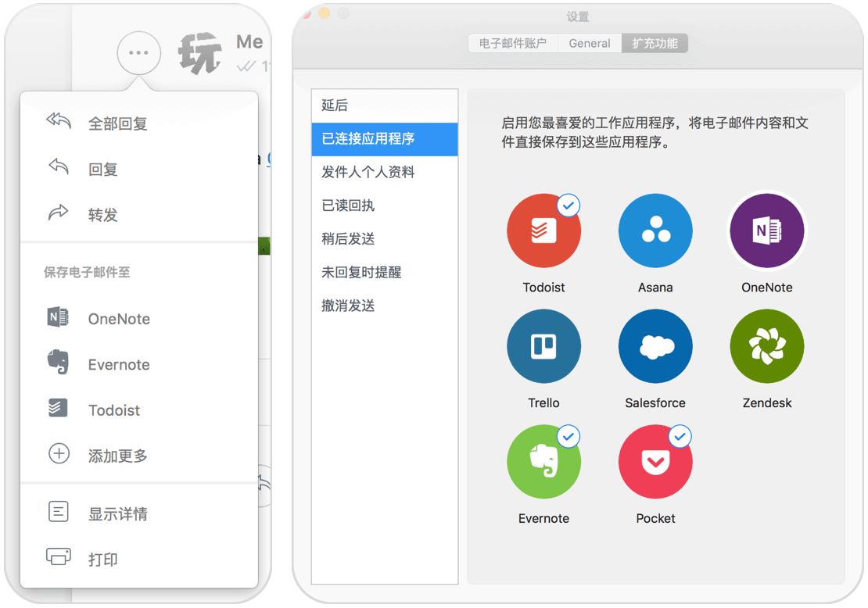
Task: Select 延后 in the settings sidebar
Action: pos(385,106)
